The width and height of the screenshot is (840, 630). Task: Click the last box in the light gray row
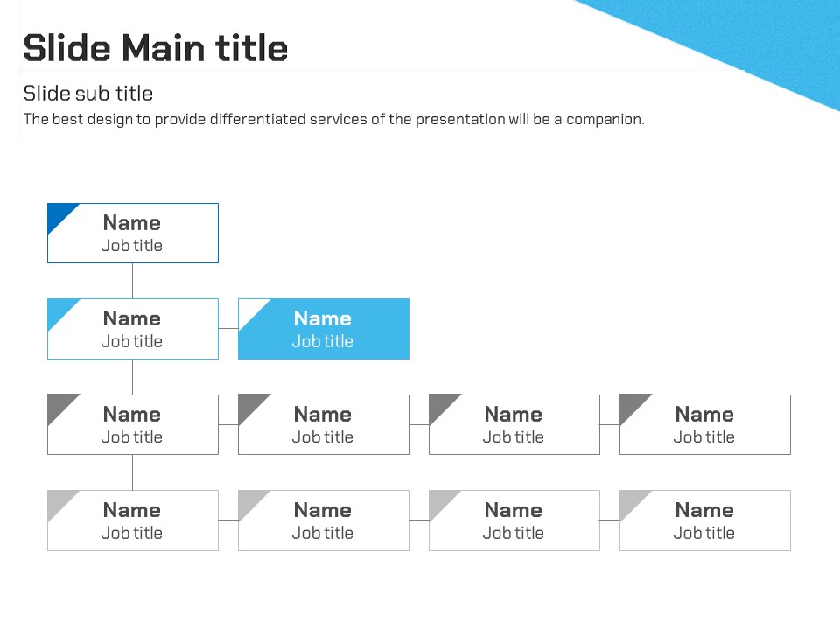(x=704, y=521)
